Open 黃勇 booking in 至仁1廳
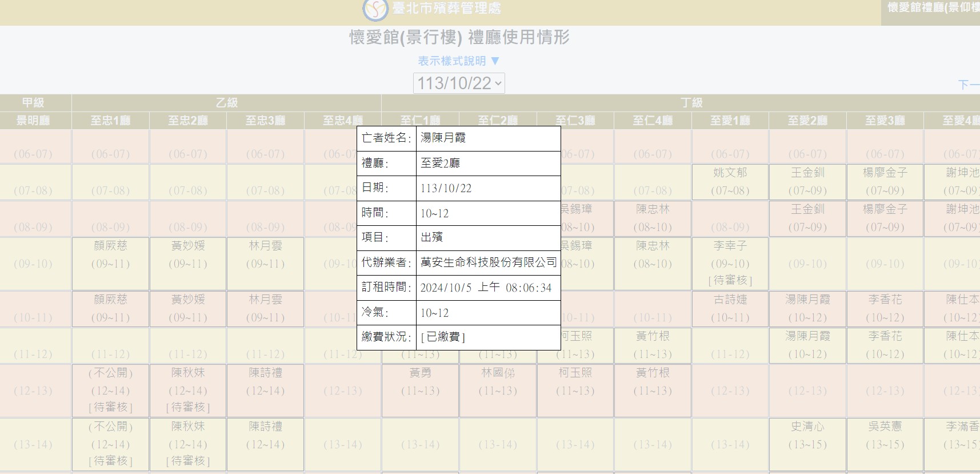The height and width of the screenshot is (474, 980). click(x=420, y=382)
